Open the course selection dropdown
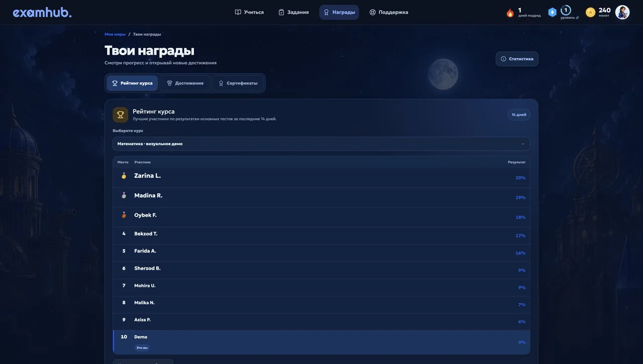The width and height of the screenshot is (643, 364). point(321,144)
